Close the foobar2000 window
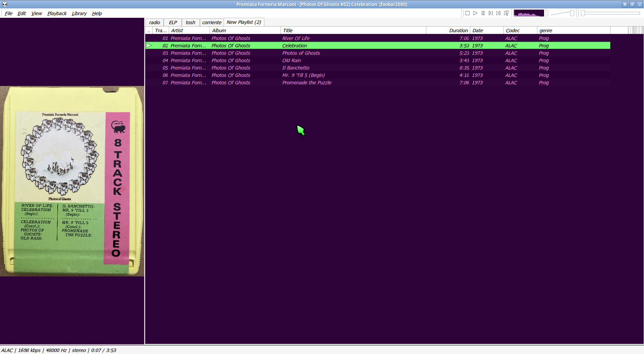This screenshot has width=644, height=354. coord(625,4)
